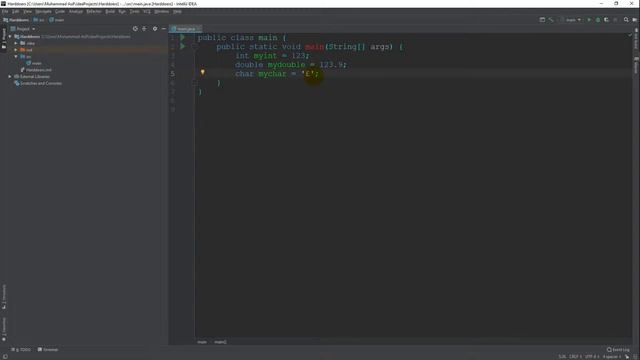Click run gutter arrow on line 2
The image size is (640, 360).
(183, 47)
